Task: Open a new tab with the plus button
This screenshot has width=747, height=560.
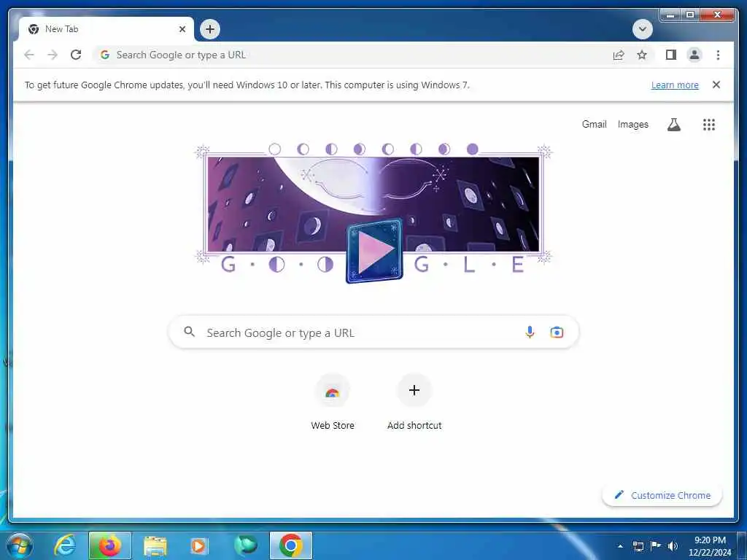Action: [209, 29]
